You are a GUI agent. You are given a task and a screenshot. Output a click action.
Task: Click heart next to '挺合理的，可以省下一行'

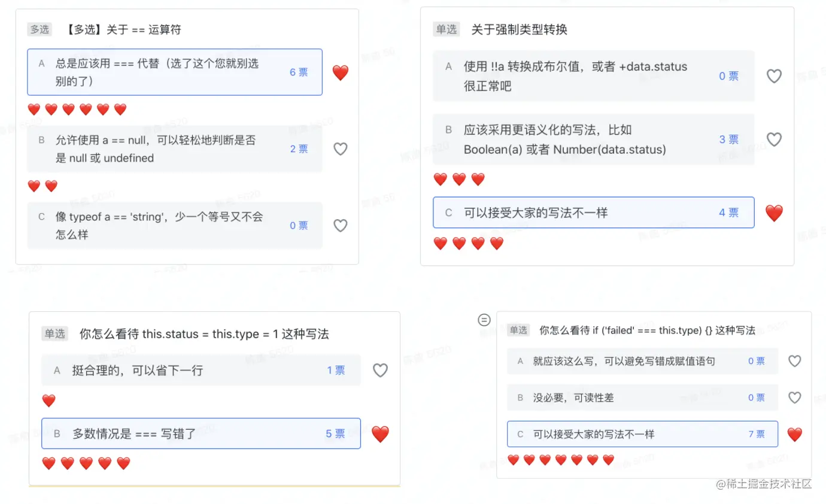pos(380,371)
